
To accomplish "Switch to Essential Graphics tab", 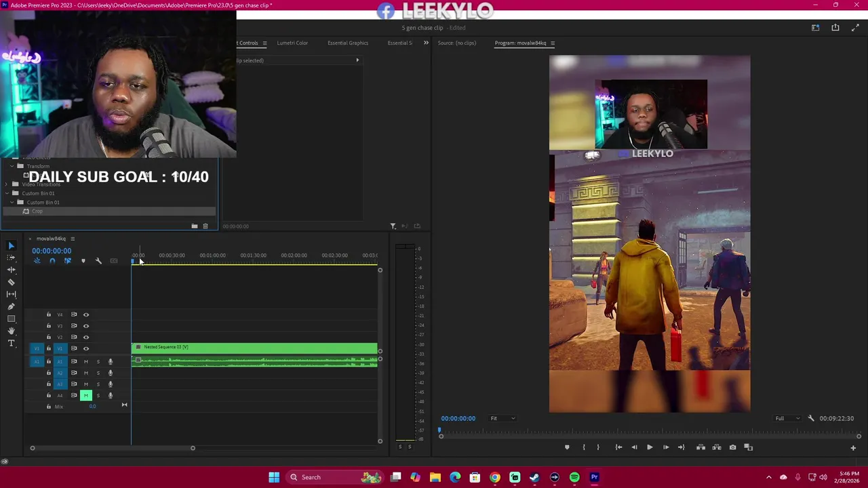I will click(348, 43).
